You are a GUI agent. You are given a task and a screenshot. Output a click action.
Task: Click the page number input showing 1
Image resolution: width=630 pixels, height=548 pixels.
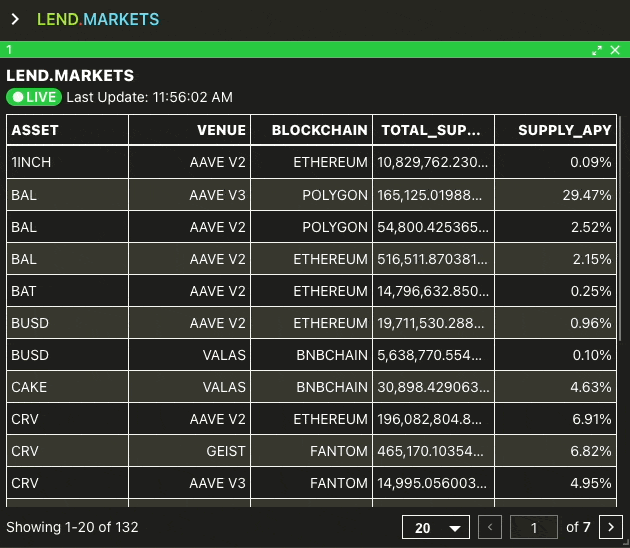534,527
